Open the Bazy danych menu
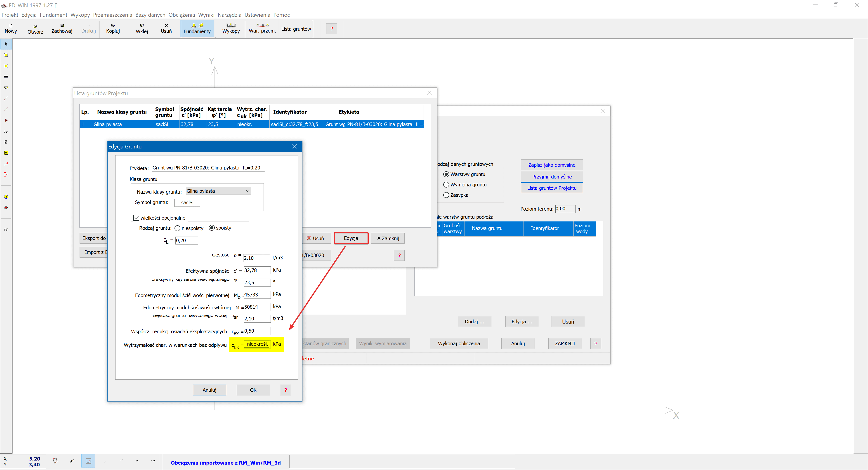The image size is (868, 470). pyautogui.click(x=150, y=15)
